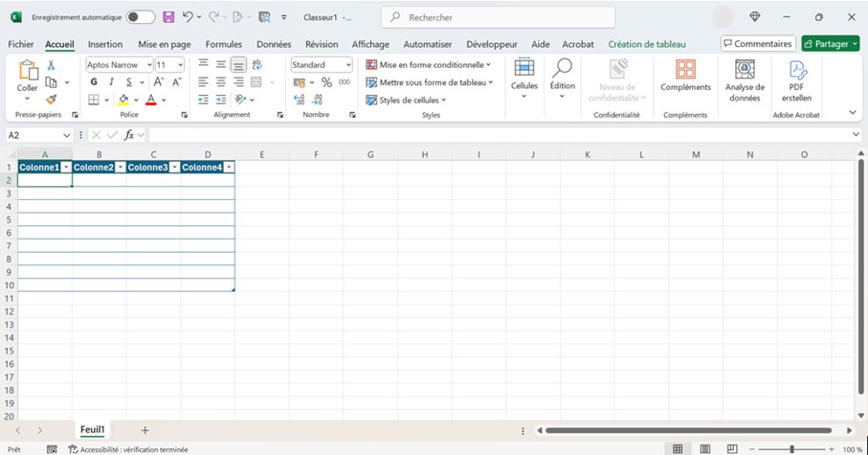The image size is (868, 455).
Task: Click the format painter brush icon
Action: tap(52, 100)
